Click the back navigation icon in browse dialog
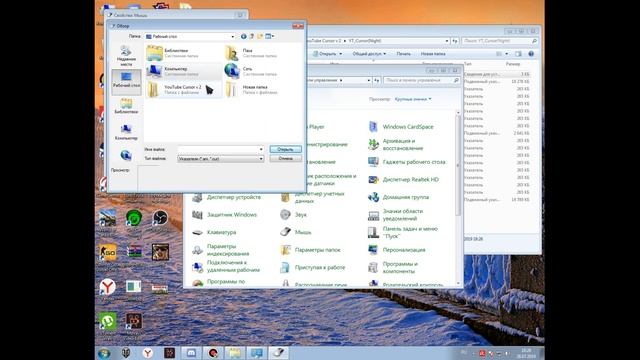The image size is (640, 360). (x=244, y=36)
